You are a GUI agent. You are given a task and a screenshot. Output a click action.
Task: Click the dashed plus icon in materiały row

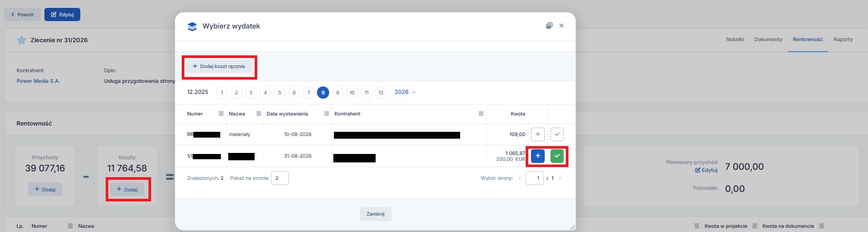pos(537,134)
